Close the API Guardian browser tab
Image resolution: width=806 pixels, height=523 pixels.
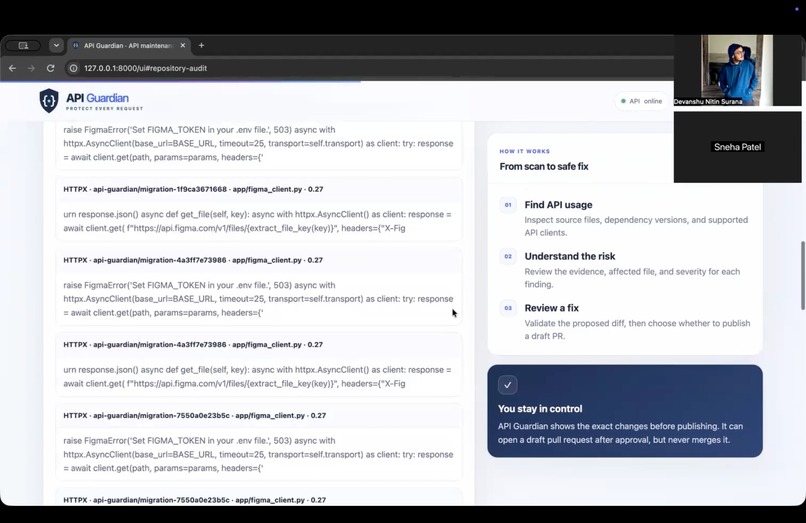[x=182, y=45]
